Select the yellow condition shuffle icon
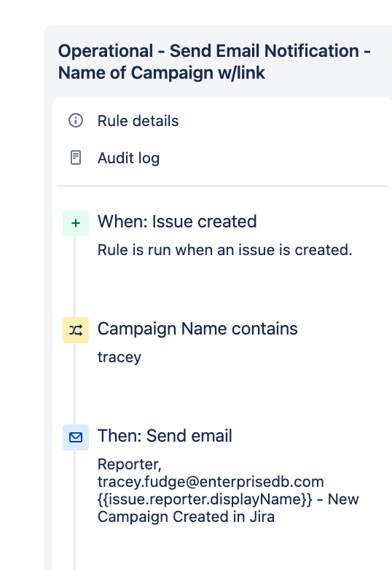The height and width of the screenshot is (570, 392). click(x=76, y=330)
